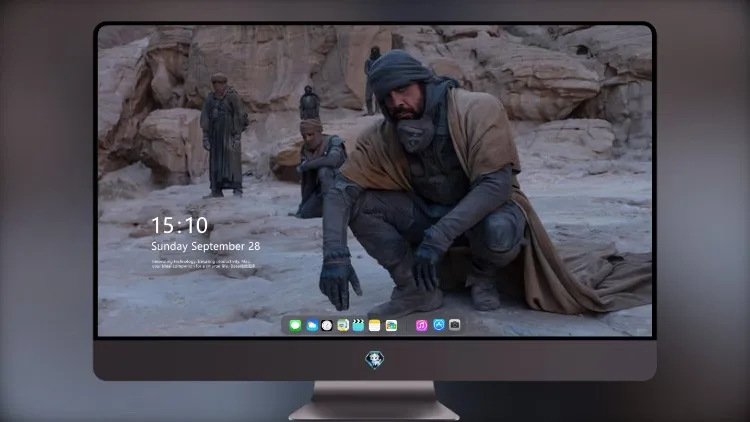Select the Sunday September 28 date text
This screenshot has width=750, height=422.
(206, 246)
